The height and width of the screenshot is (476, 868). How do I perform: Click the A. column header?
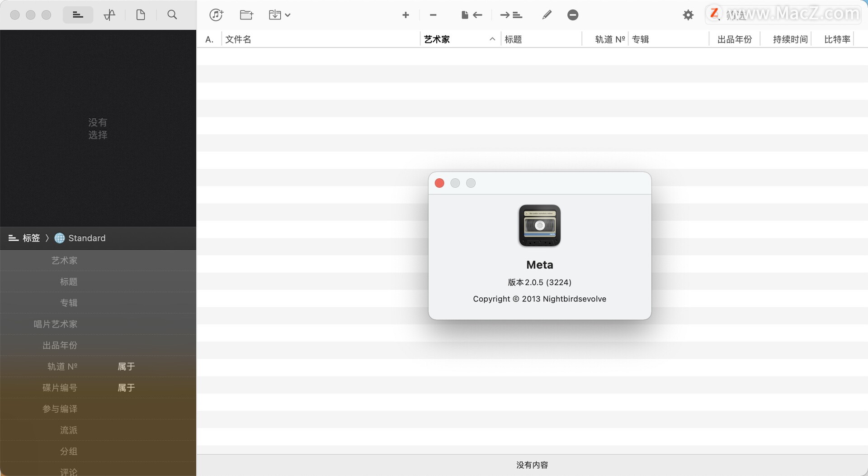(x=209, y=39)
